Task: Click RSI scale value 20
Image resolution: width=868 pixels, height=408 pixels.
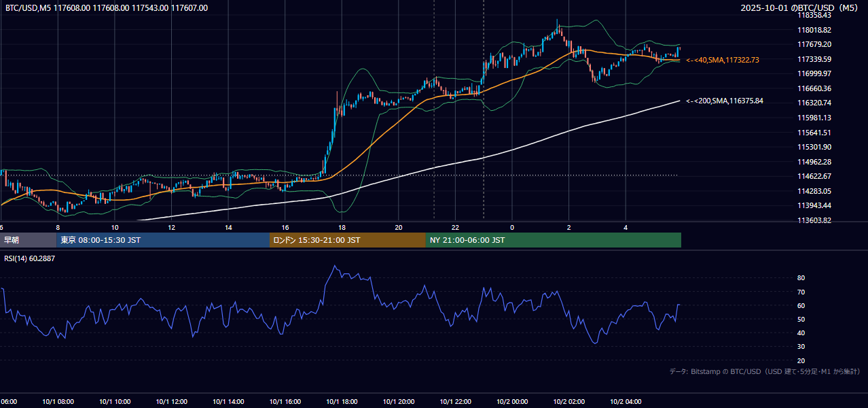Action: point(801,360)
